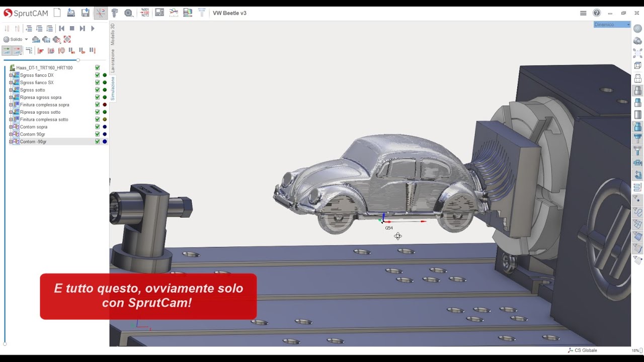
Task: Click the vise fixture visibility icon in right toolbar
Action: (637, 162)
